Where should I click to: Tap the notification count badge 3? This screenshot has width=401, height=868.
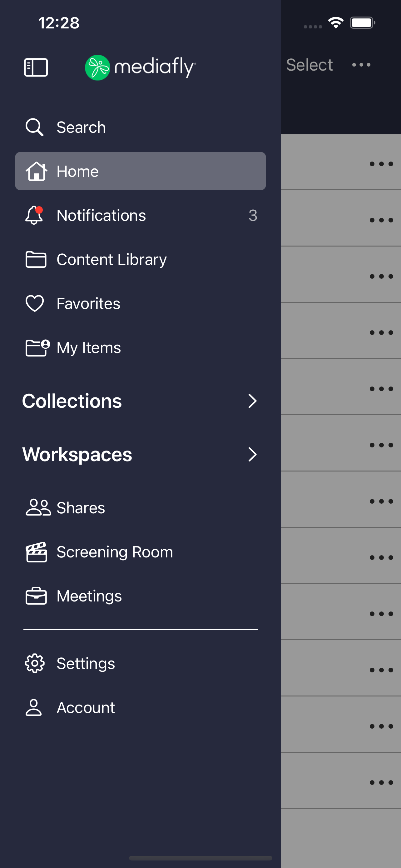point(253,215)
